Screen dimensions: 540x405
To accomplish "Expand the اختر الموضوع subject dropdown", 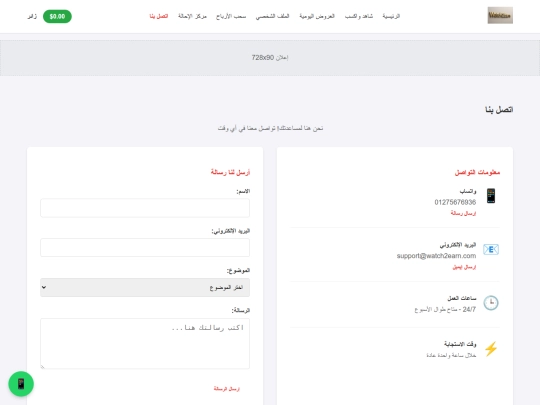I will pos(145,287).
